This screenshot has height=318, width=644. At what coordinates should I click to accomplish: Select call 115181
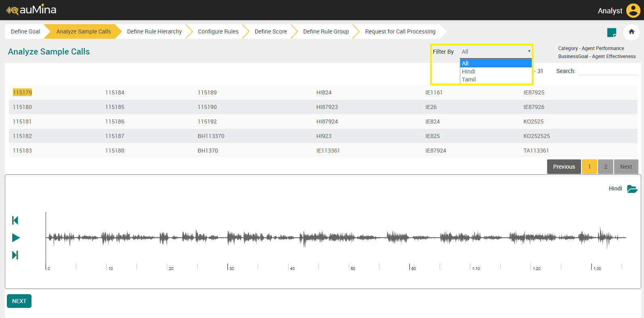point(22,121)
